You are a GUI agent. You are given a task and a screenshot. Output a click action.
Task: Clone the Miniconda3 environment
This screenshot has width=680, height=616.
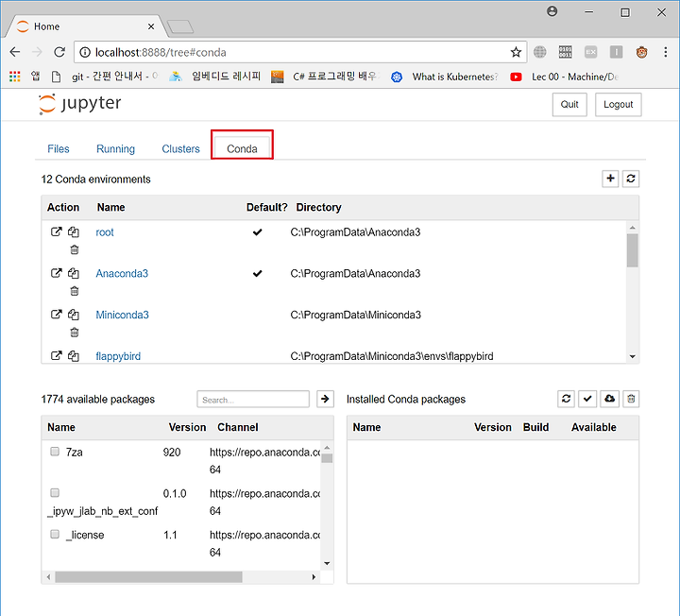(x=74, y=315)
